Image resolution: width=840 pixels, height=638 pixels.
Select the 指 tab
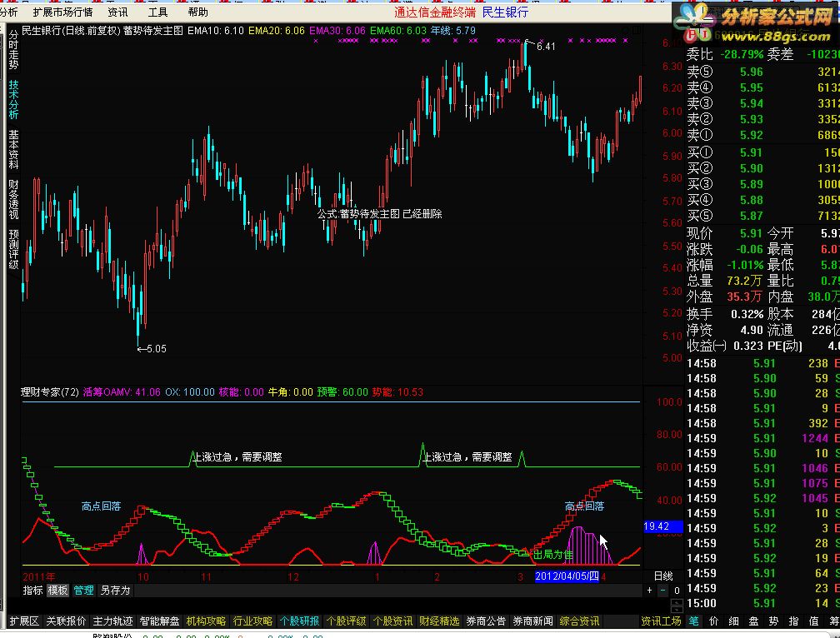click(x=793, y=621)
